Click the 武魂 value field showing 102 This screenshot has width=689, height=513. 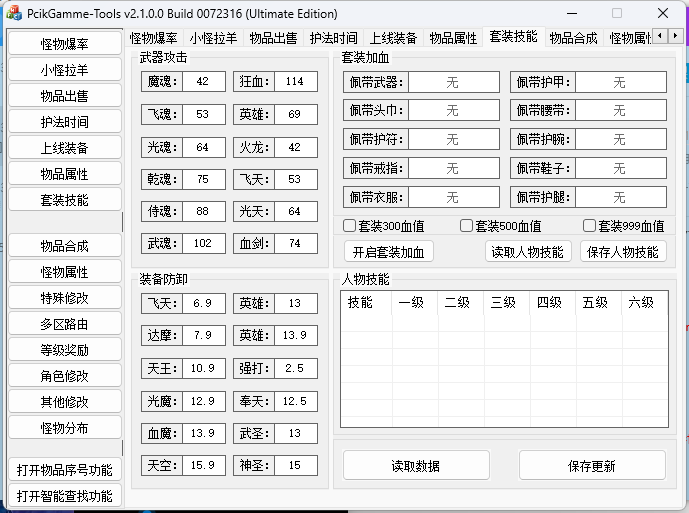pos(203,243)
